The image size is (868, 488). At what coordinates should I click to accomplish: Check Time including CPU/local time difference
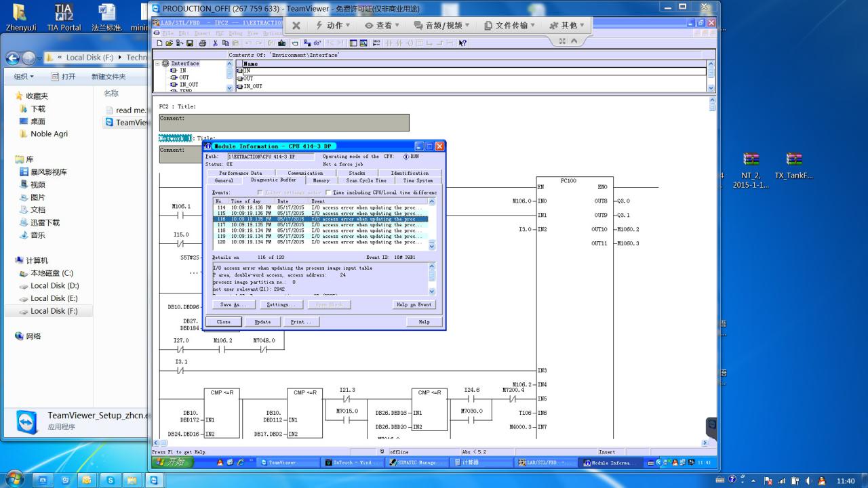pos(328,192)
